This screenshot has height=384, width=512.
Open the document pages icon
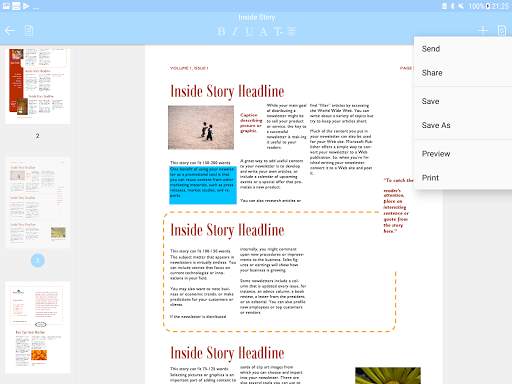click(x=29, y=31)
